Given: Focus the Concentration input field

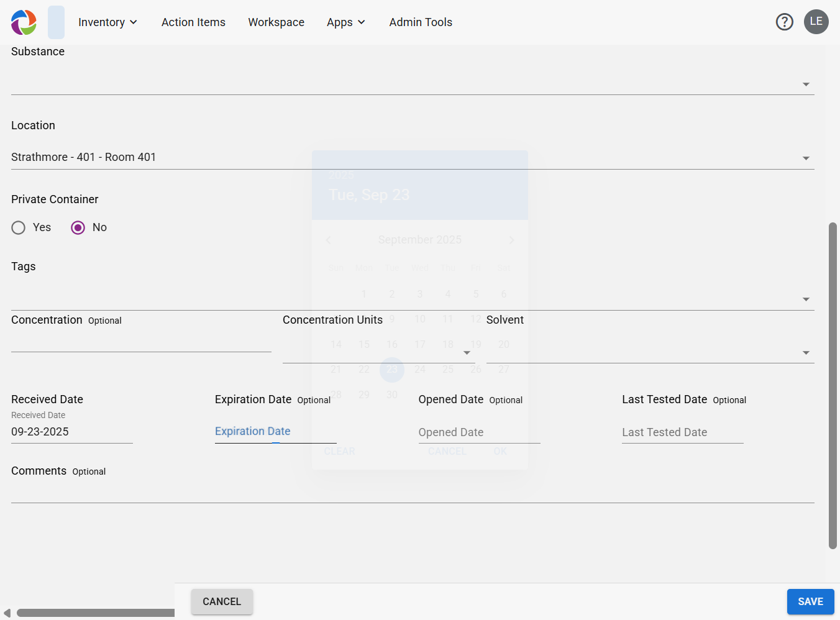Looking at the screenshot, I should tap(141, 340).
